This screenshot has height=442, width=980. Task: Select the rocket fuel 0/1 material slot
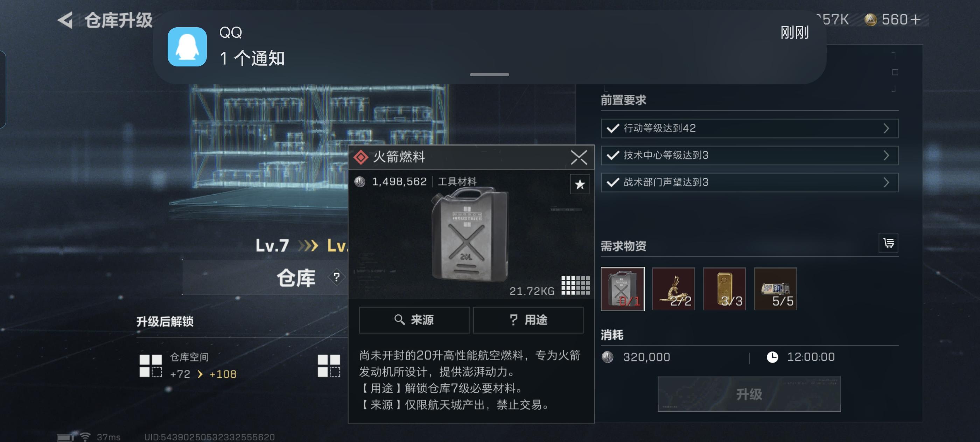point(623,289)
